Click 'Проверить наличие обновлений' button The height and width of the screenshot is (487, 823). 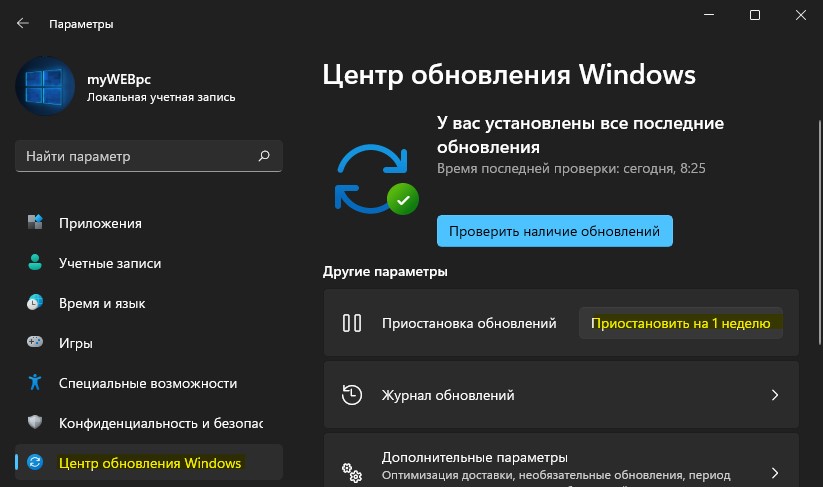pos(555,231)
